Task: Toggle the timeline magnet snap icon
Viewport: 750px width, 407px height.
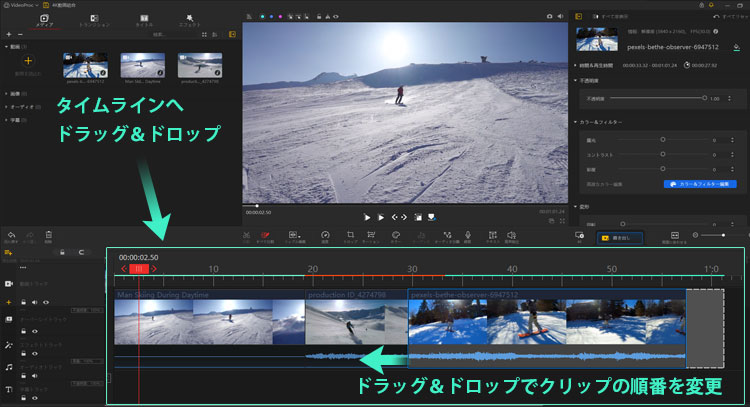Action: click(x=81, y=252)
